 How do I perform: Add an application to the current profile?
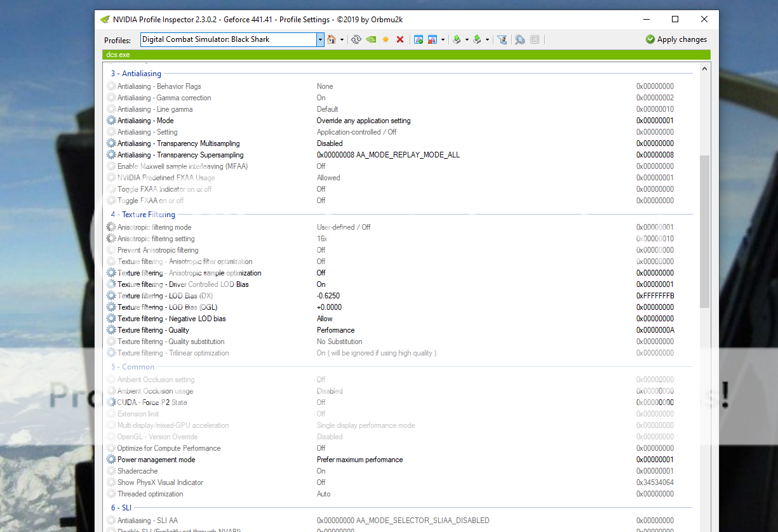tap(419, 39)
